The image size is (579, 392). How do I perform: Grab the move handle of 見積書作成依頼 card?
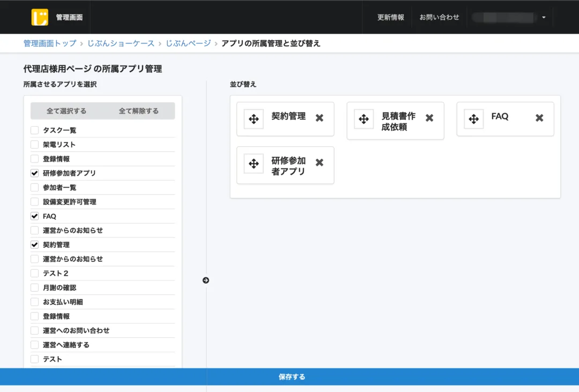(363, 119)
